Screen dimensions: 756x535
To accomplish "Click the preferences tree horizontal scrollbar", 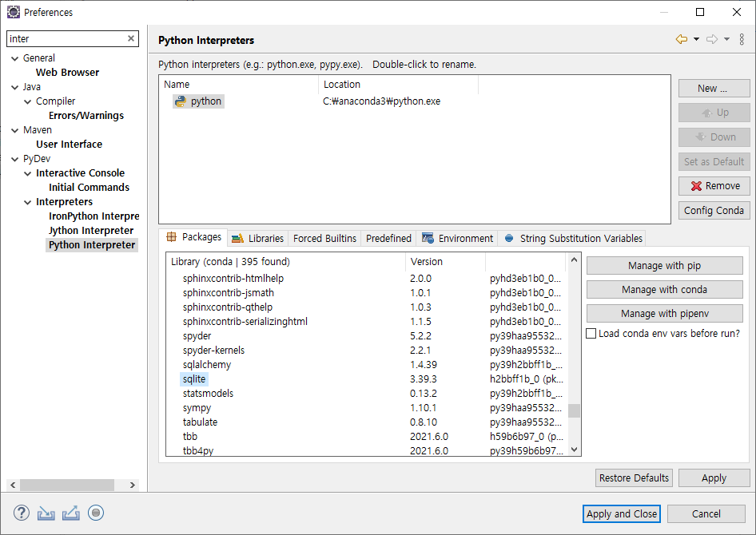I will pos(67,485).
